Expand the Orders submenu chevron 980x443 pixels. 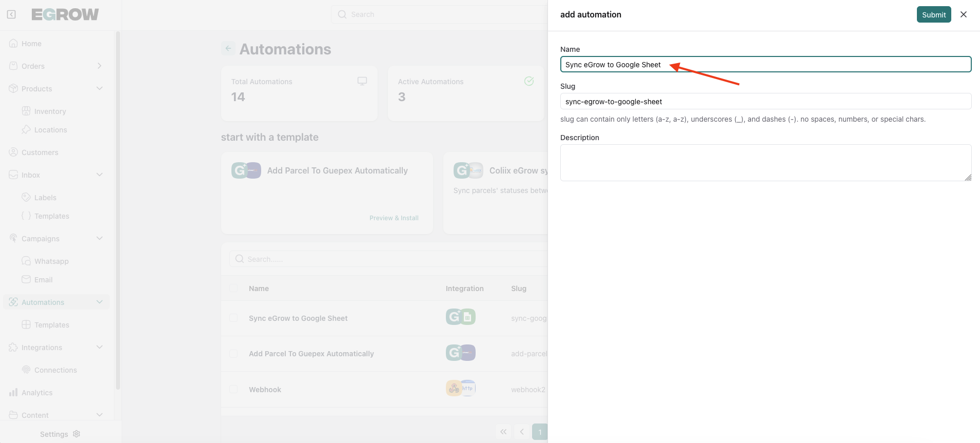(100, 66)
